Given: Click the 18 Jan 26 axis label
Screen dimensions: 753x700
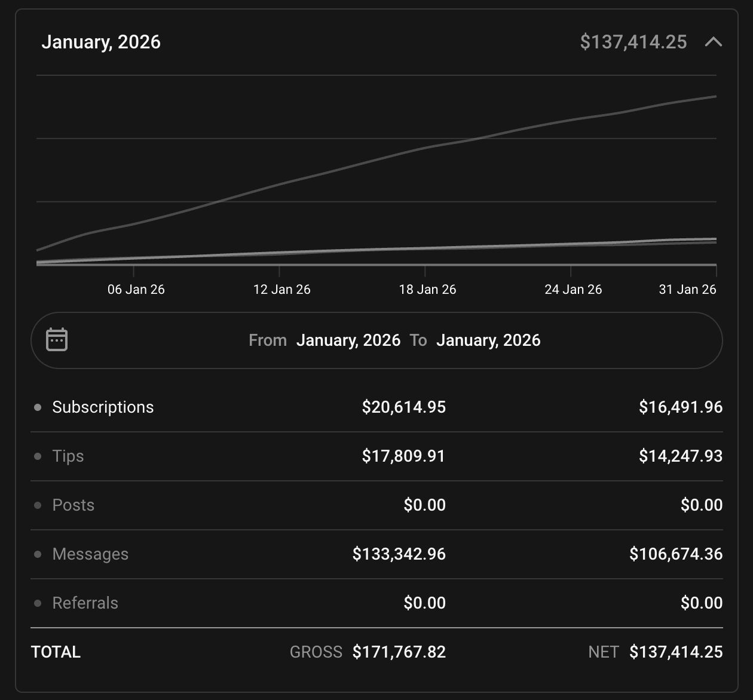Looking at the screenshot, I should pyautogui.click(x=427, y=290).
